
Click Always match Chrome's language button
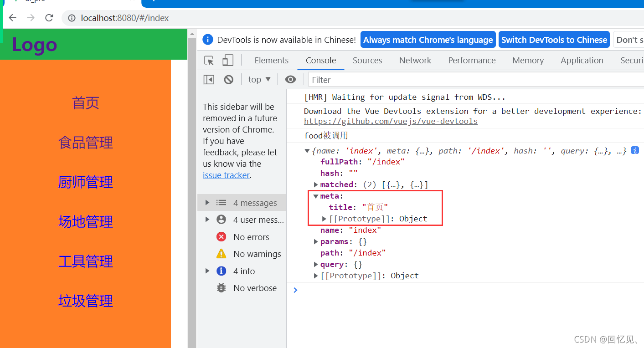[x=428, y=40]
